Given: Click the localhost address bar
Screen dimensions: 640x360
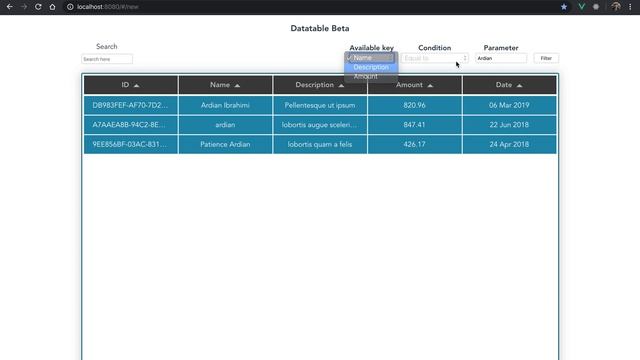Looking at the screenshot, I should [x=310, y=7].
